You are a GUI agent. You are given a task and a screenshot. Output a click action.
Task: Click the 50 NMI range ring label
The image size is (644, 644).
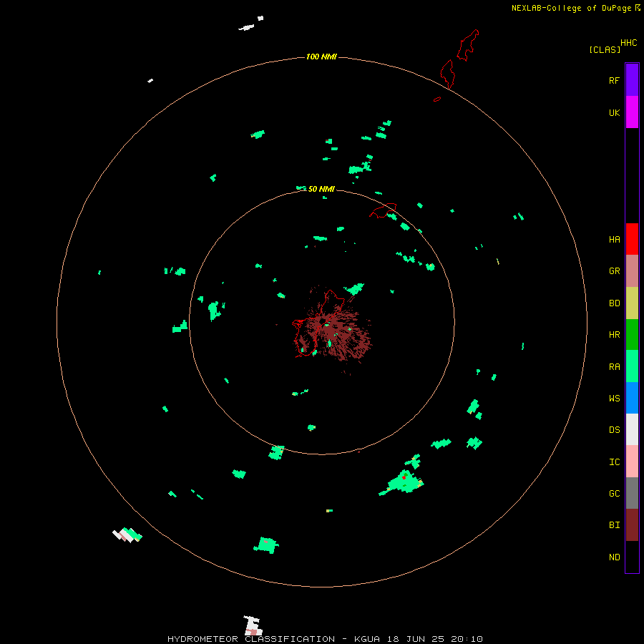321,189
